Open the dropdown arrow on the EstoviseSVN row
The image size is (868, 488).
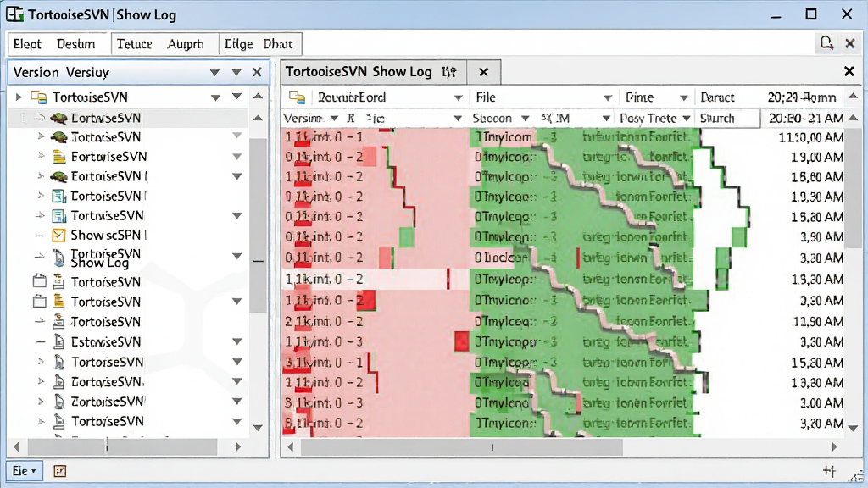(x=237, y=342)
